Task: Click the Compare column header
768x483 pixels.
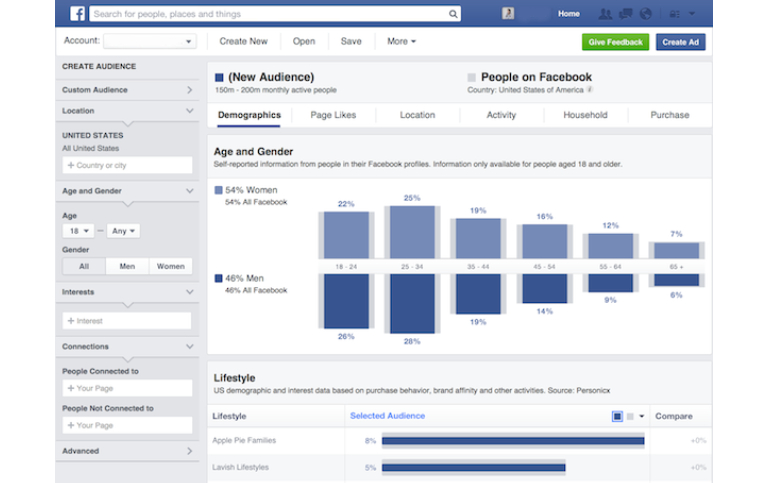Action: point(673,416)
